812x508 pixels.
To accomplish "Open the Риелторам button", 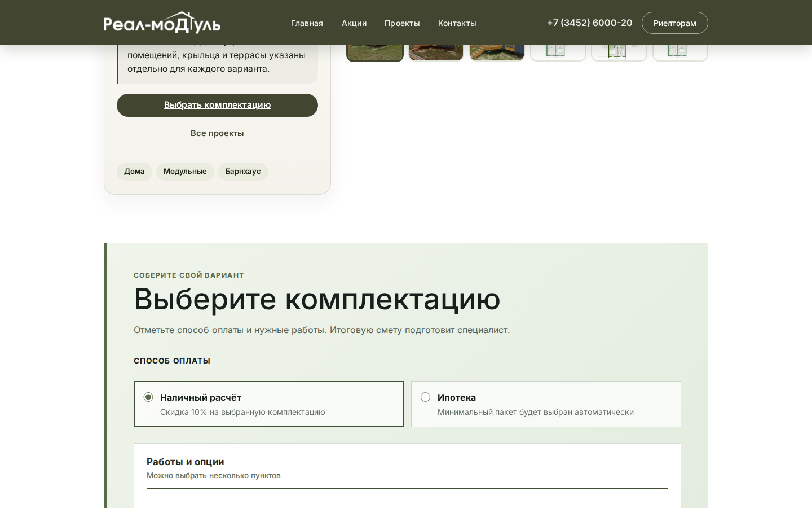I will pyautogui.click(x=675, y=23).
